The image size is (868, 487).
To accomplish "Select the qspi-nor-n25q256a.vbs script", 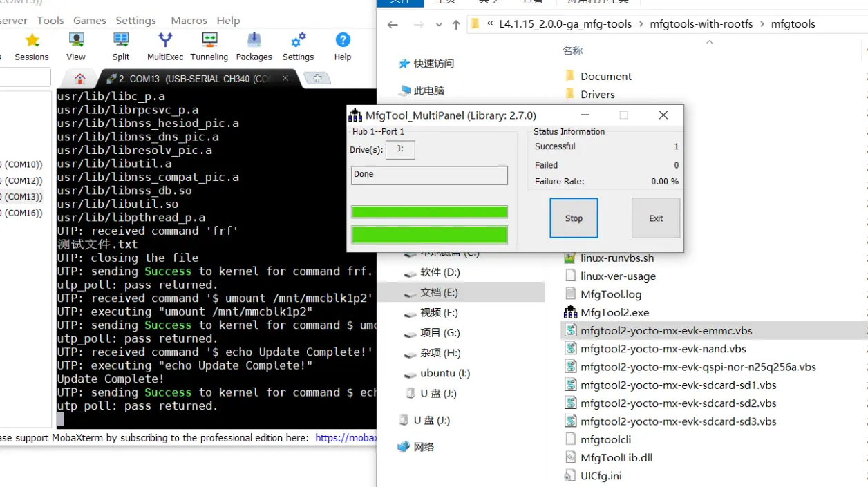I will [x=698, y=367].
